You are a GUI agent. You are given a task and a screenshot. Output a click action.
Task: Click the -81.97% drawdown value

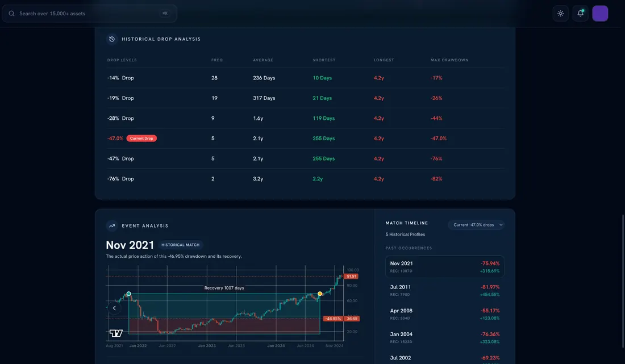point(490,287)
